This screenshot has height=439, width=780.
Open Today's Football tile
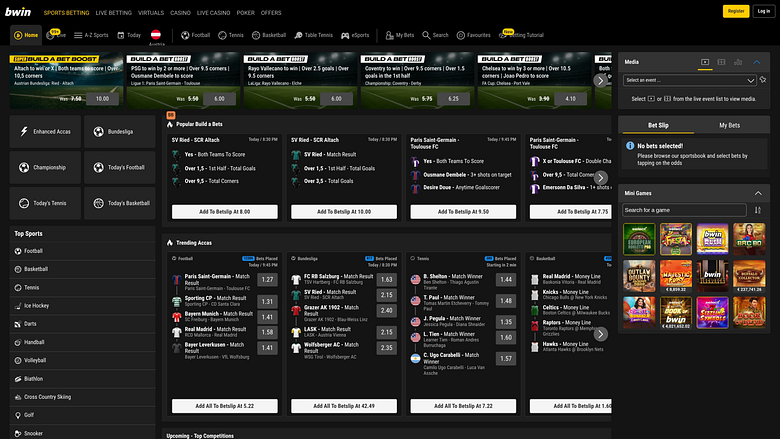[120, 168]
